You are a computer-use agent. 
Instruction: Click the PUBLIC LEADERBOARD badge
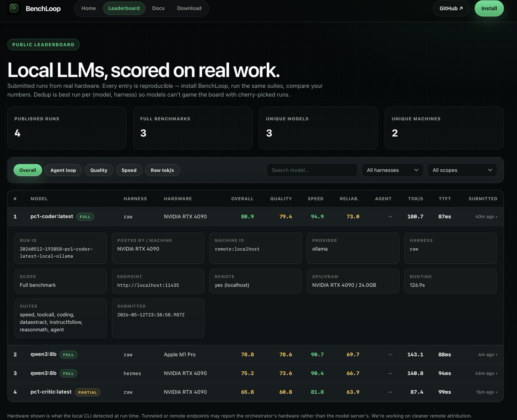(43, 44)
